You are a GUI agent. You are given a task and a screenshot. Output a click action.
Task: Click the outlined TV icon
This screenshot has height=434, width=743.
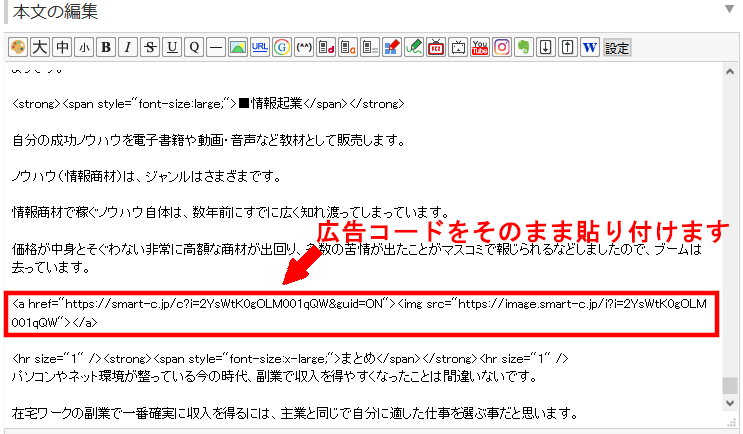coord(458,47)
